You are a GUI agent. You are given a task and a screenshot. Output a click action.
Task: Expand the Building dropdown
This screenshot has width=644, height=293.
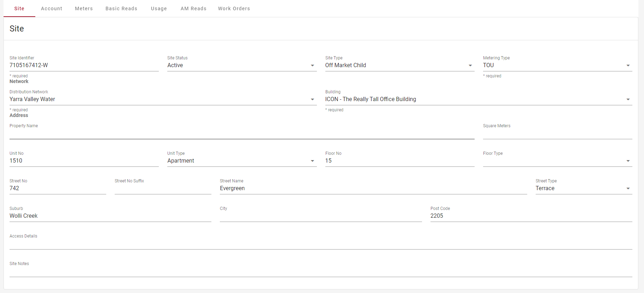(478, 99)
